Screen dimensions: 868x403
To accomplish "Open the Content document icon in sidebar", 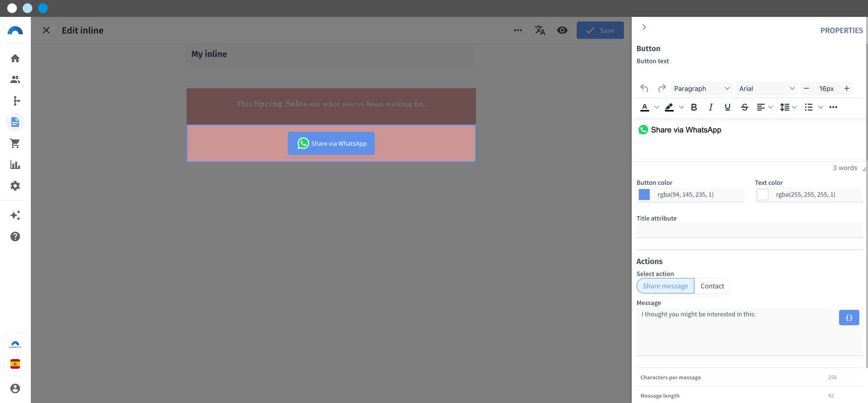I will pos(15,122).
